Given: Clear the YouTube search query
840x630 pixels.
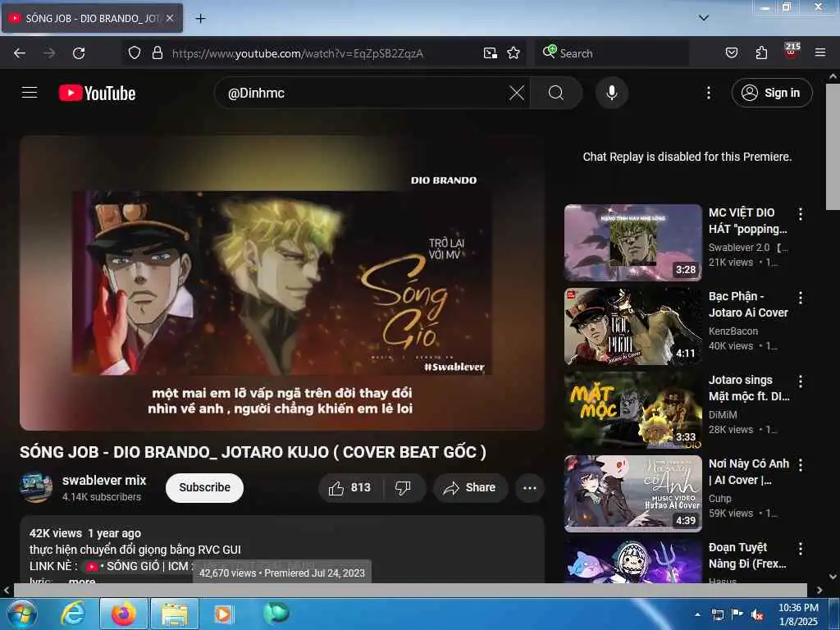Looking at the screenshot, I should pos(517,93).
